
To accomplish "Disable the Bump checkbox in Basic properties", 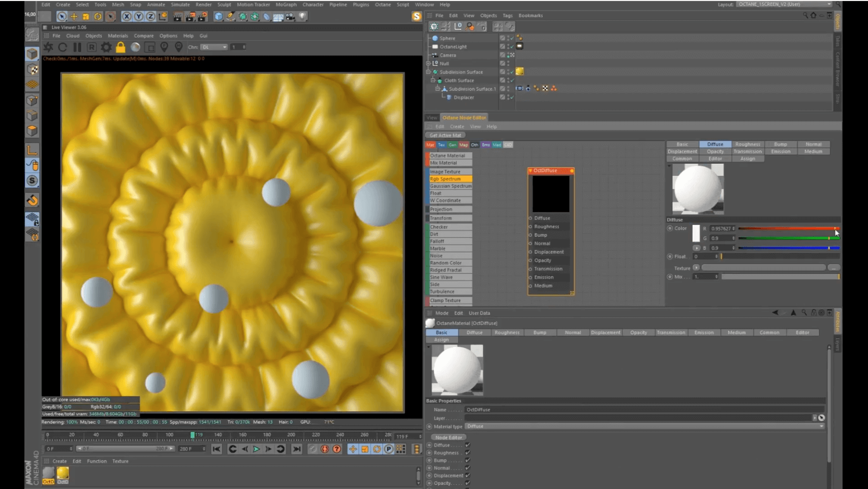I will point(468,461).
